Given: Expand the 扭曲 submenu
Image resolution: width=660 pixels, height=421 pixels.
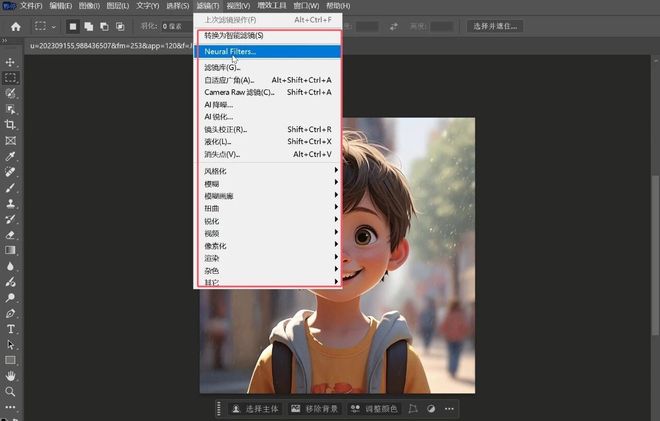Looking at the screenshot, I should (x=268, y=208).
